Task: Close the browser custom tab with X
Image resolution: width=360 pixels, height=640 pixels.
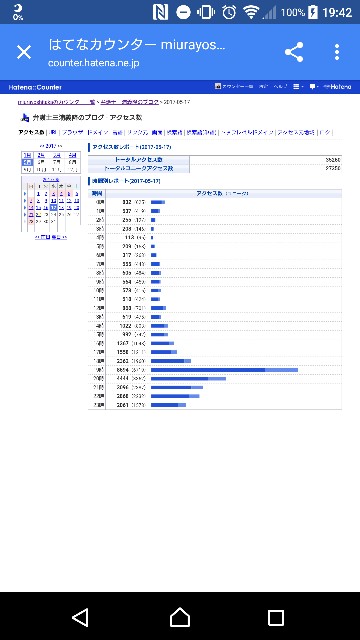Action: (24, 52)
